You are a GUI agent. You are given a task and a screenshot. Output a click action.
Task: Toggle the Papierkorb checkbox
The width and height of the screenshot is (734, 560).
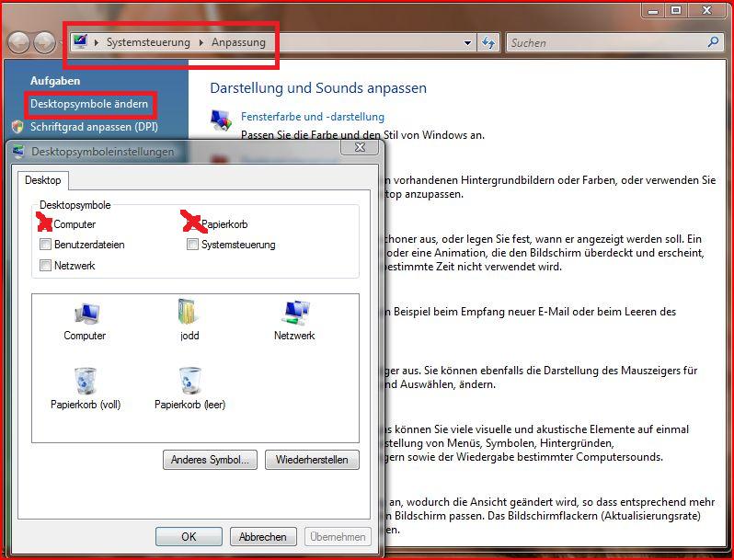[x=192, y=224]
